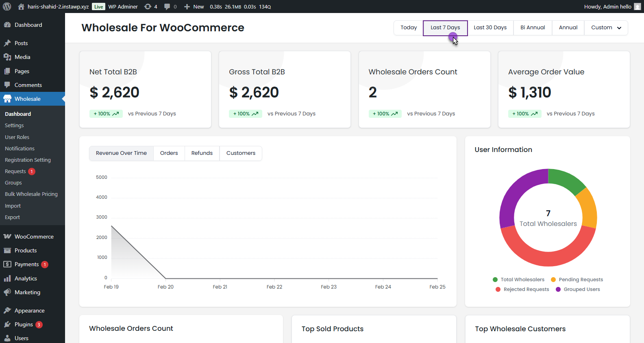Viewport: 644px width, 343px height.
Task: Switch to the Refunds chart tab
Action: pyautogui.click(x=202, y=153)
